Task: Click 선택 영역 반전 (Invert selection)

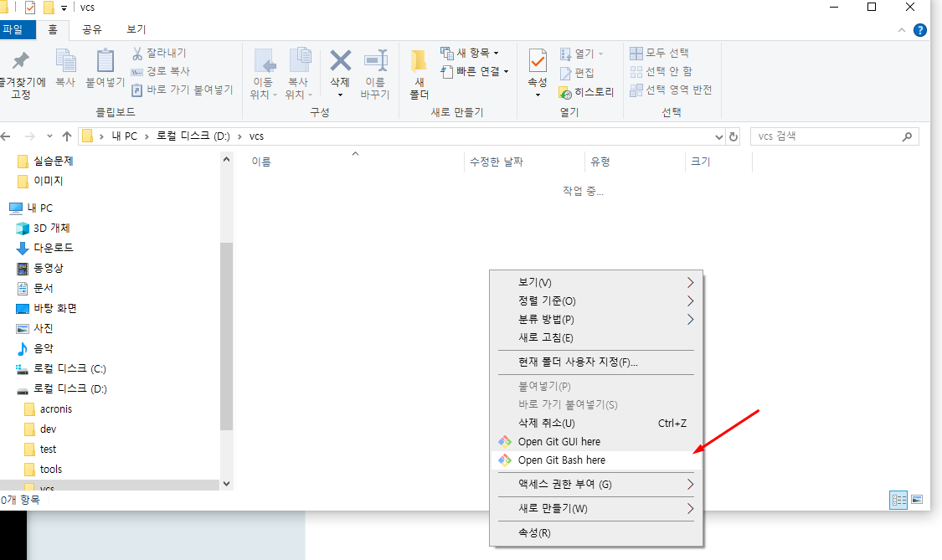Action: coord(671,90)
